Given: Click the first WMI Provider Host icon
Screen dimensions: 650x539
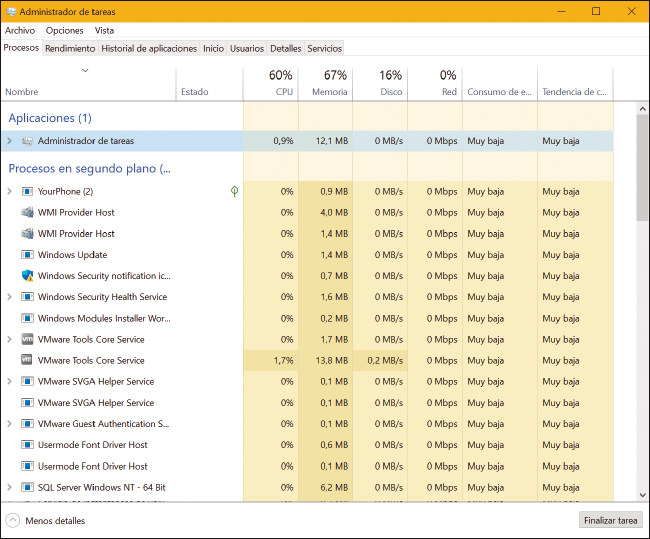Looking at the screenshot, I should (27, 212).
